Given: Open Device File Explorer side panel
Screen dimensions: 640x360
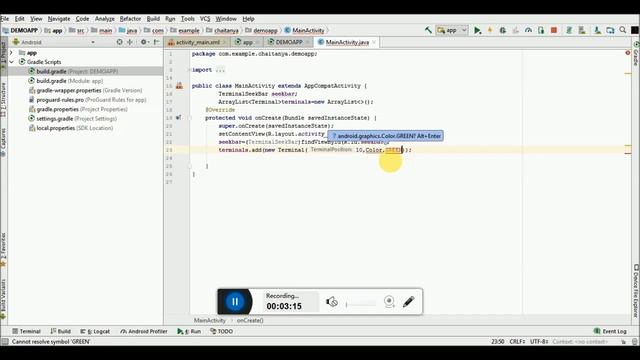Looking at the screenshot, I should point(636,291).
